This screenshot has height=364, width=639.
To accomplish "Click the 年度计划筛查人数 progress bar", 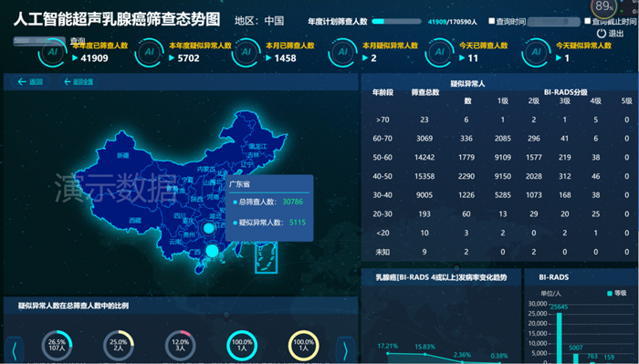I will pos(396,22).
